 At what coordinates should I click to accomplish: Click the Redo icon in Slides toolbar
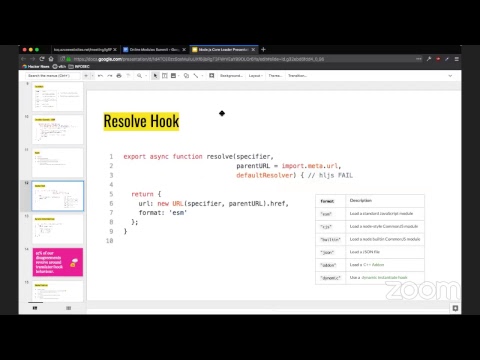click(x=110, y=76)
